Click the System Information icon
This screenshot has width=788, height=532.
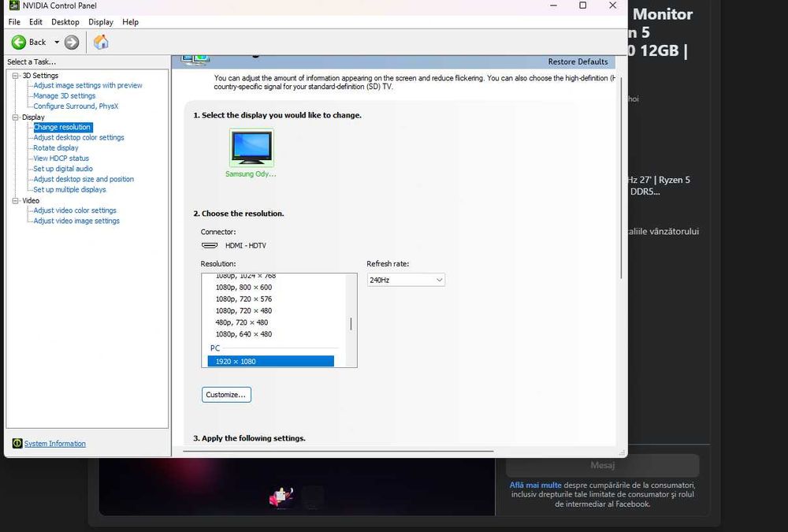17,443
